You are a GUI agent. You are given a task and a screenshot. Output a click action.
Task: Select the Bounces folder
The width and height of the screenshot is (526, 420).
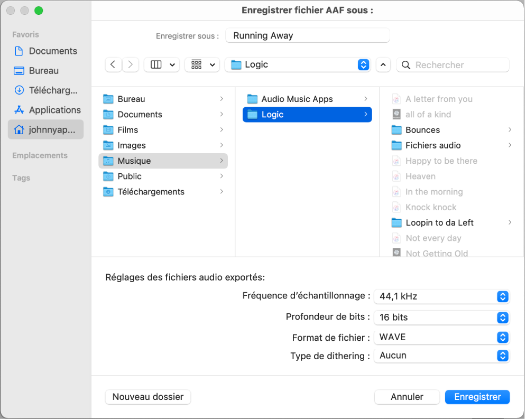coord(423,130)
